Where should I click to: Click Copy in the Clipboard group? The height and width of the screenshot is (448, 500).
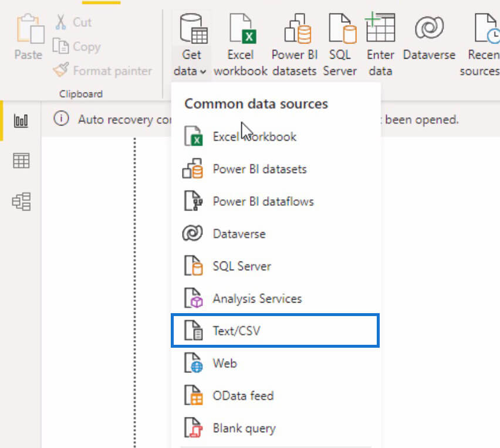coord(76,47)
